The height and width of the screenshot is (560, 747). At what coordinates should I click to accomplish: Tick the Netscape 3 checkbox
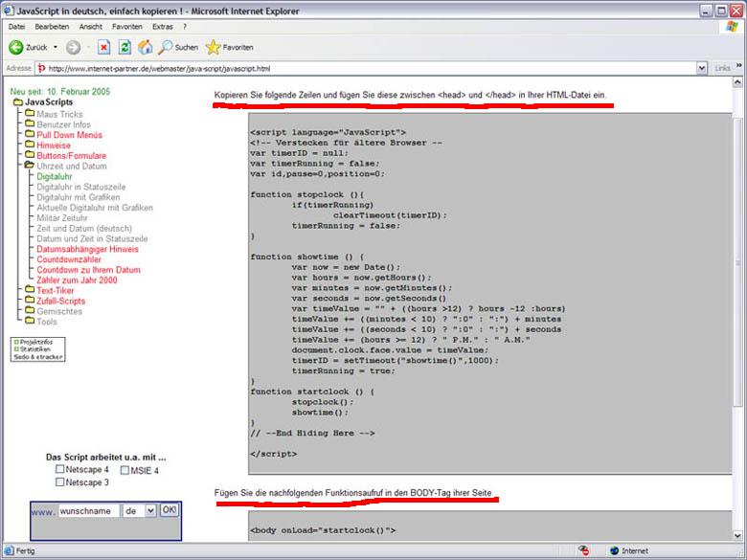(59, 482)
